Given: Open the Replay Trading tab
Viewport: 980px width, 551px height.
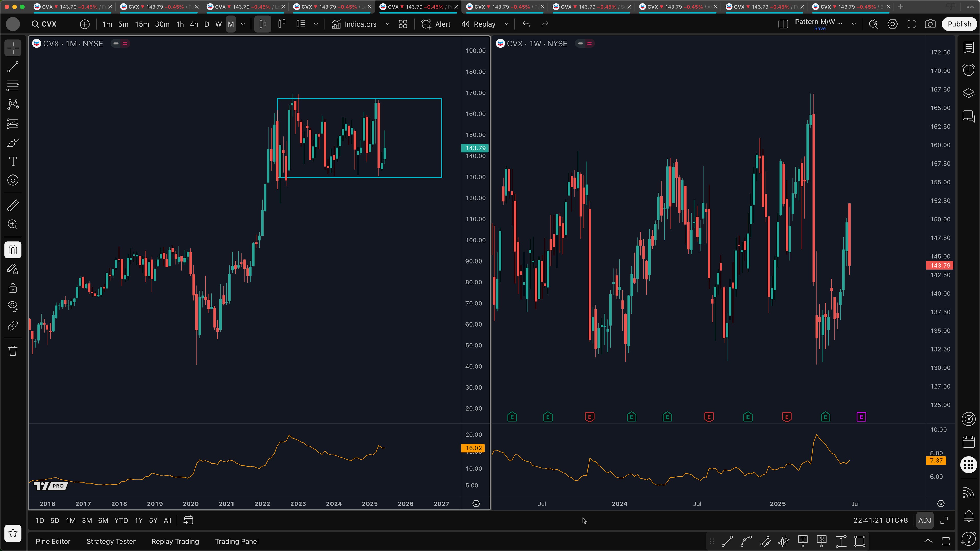Looking at the screenshot, I should click(x=175, y=541).
